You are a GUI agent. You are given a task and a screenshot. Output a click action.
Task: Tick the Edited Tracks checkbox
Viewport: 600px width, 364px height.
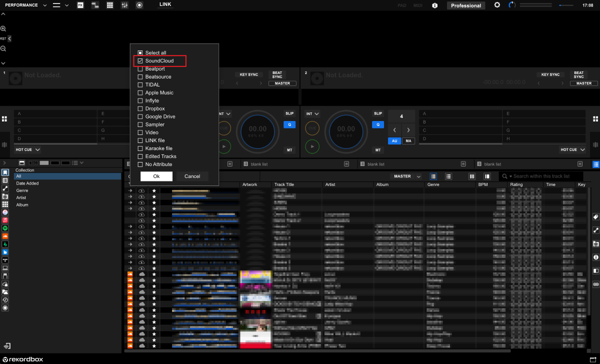[140, 156]
